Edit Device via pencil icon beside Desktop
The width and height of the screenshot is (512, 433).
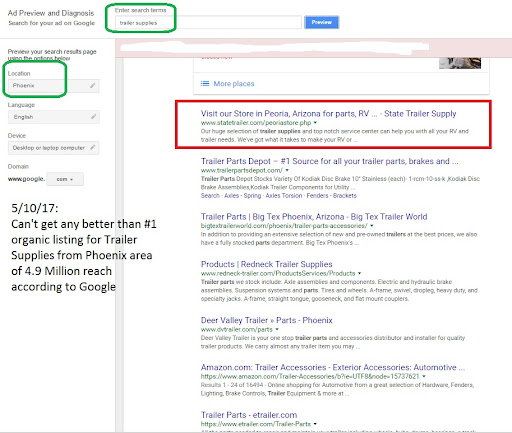tap(92, 147)
